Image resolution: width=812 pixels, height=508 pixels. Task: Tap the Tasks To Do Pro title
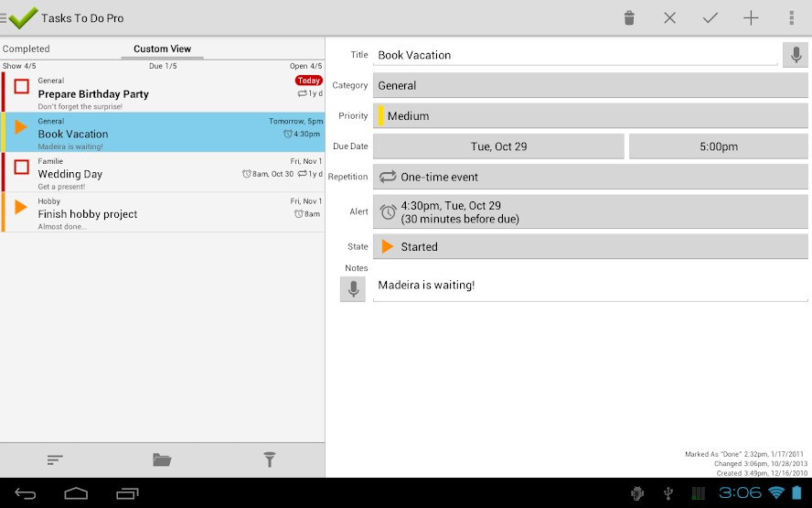[x=82, y=18]
